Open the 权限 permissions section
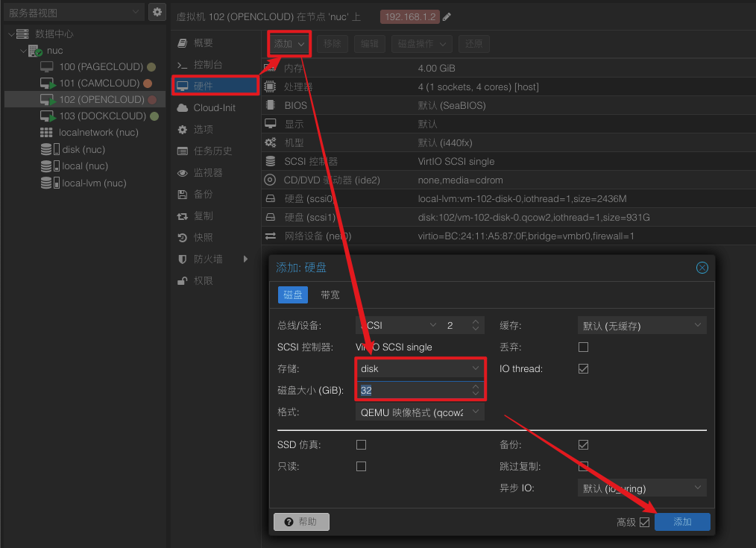The width and height of the screenshot is (756, 548). point(203,281)
